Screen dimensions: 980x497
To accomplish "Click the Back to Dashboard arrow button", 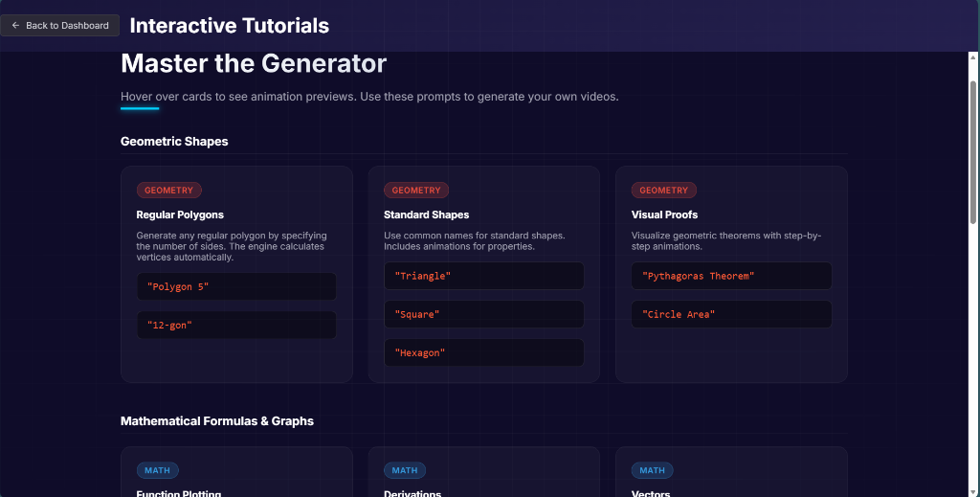I will tap(60, 25).
